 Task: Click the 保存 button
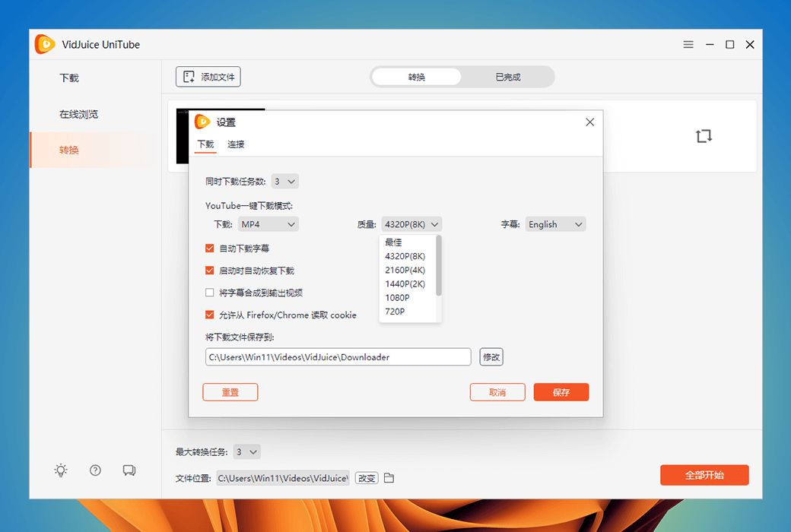tap(561, 392)
